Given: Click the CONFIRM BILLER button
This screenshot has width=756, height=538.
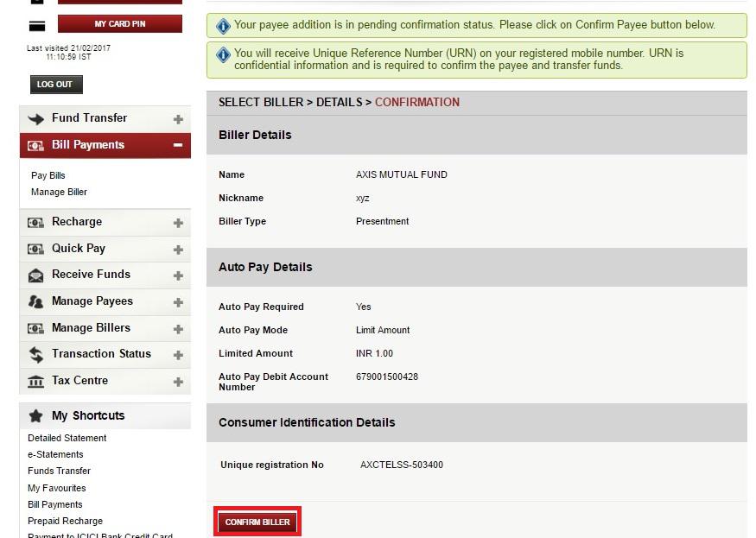Looking at the screenshot, I should click(257, 521).
